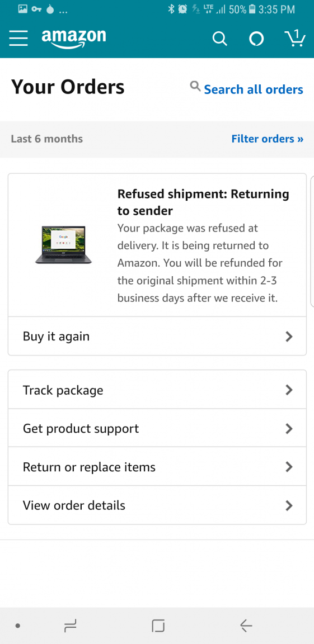The image size is (314, 644).
Task: Open View order details
Action: point(157,505)
